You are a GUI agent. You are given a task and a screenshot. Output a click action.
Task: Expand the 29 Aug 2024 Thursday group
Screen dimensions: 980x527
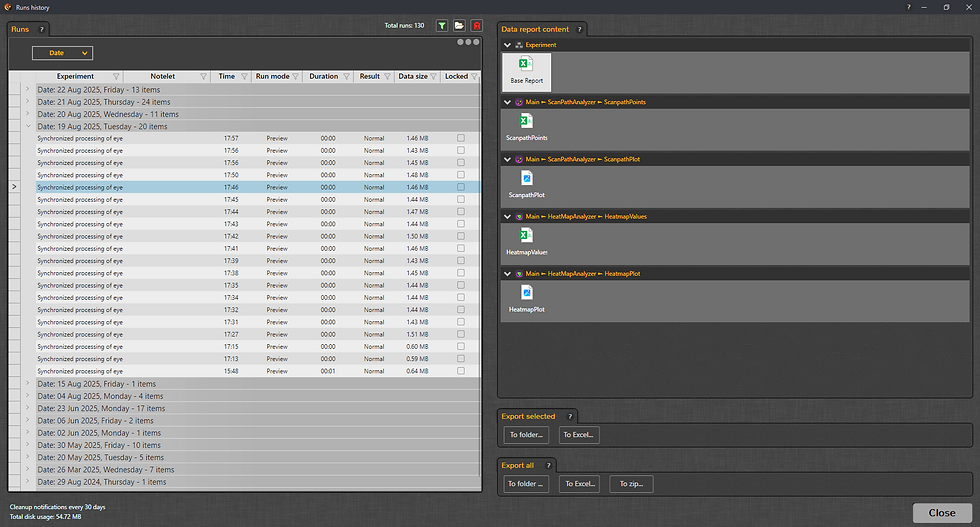[x=28, y=481]
